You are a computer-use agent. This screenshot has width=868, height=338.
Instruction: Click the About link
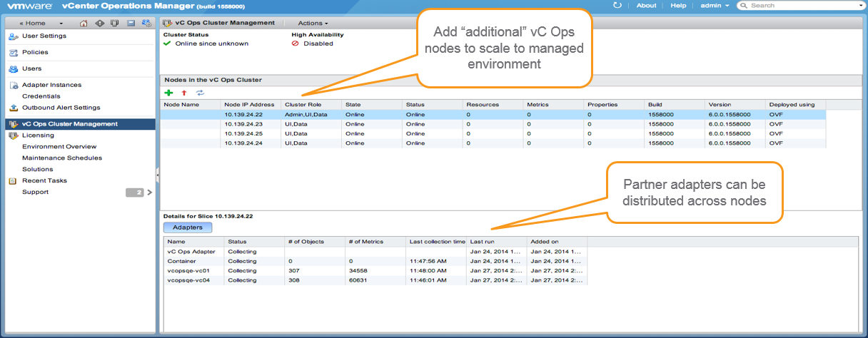(646, 5)
